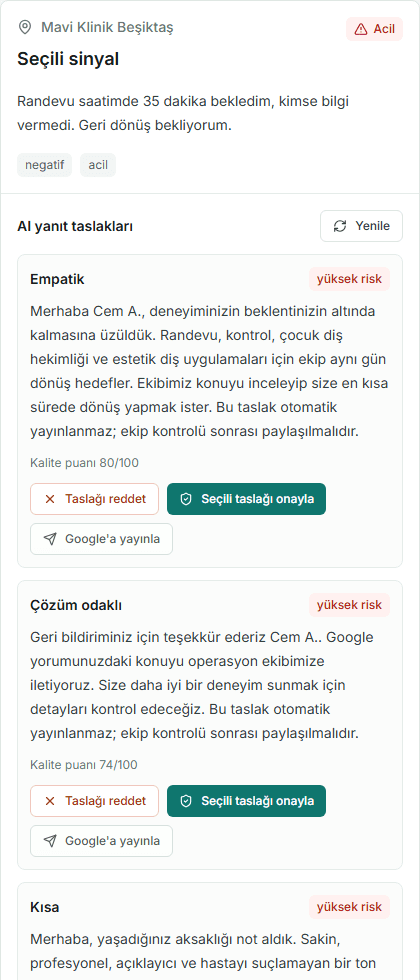420x980 pixels.
Task: Click the paper plane icon under Çözüm odaklı draft
Action: [51, 841]
